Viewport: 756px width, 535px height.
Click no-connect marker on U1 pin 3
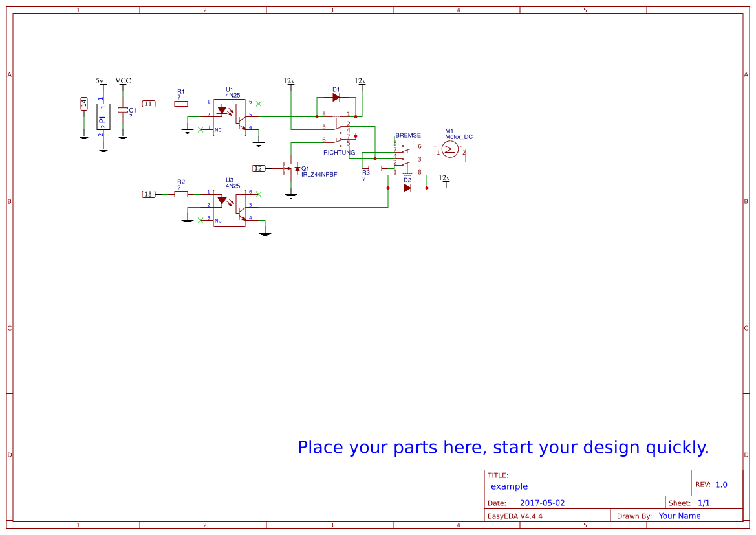click(x=200, y=130)
